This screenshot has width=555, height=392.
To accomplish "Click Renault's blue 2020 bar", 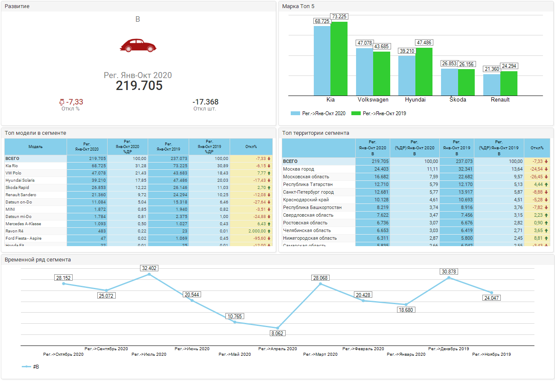I will pyautogui.click(x=492, y=85).
